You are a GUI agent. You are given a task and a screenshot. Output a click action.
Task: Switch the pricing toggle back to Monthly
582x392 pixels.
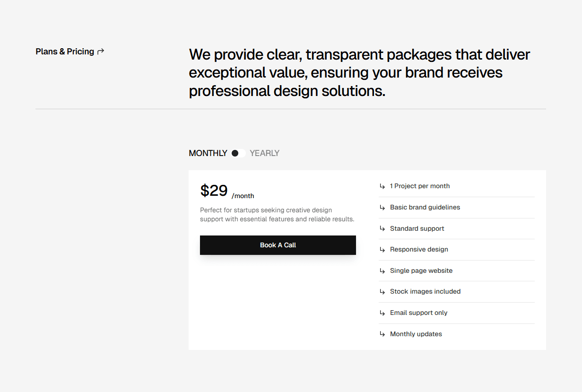pos(239,153)
